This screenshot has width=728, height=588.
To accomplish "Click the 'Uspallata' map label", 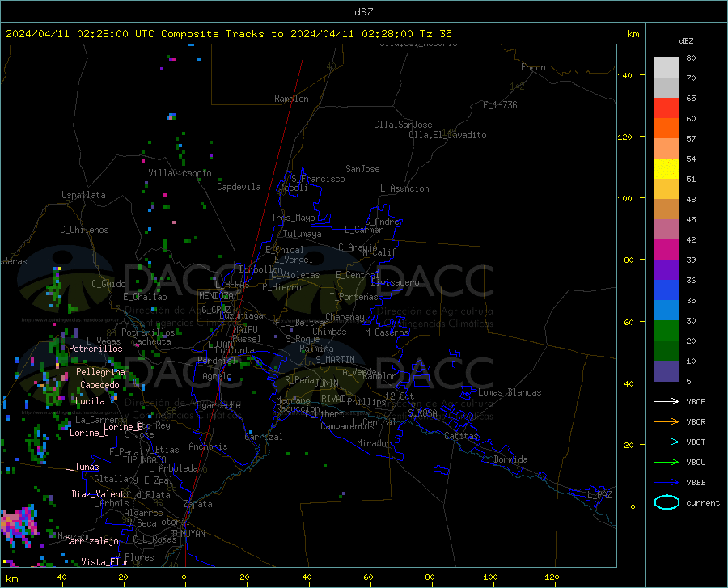I will [x=83, y=195].
